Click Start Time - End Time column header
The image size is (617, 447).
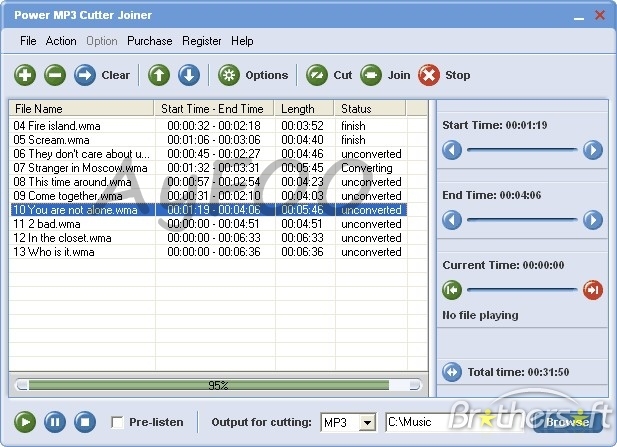pos(214,109)
